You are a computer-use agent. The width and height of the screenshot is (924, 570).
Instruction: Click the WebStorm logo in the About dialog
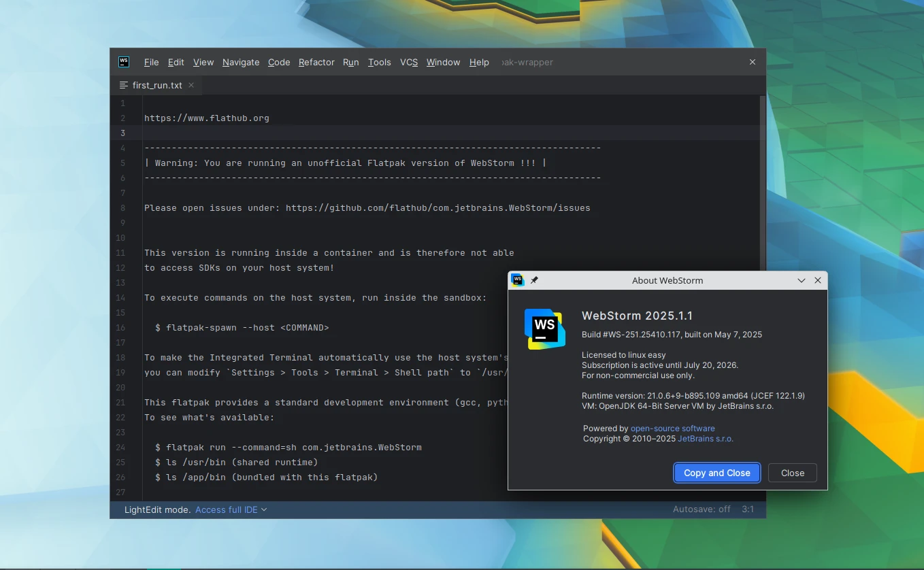pyautogui.click(x=544, y=329)
